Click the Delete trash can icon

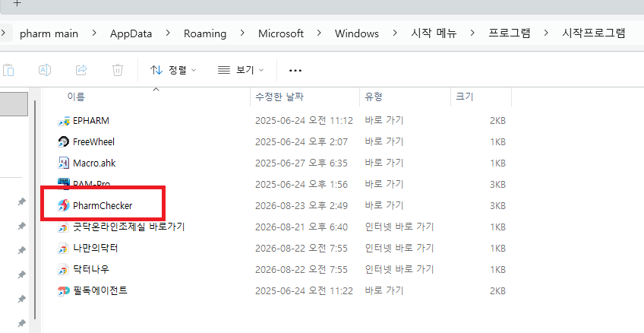pyautogui.click(x=118, y=70)
